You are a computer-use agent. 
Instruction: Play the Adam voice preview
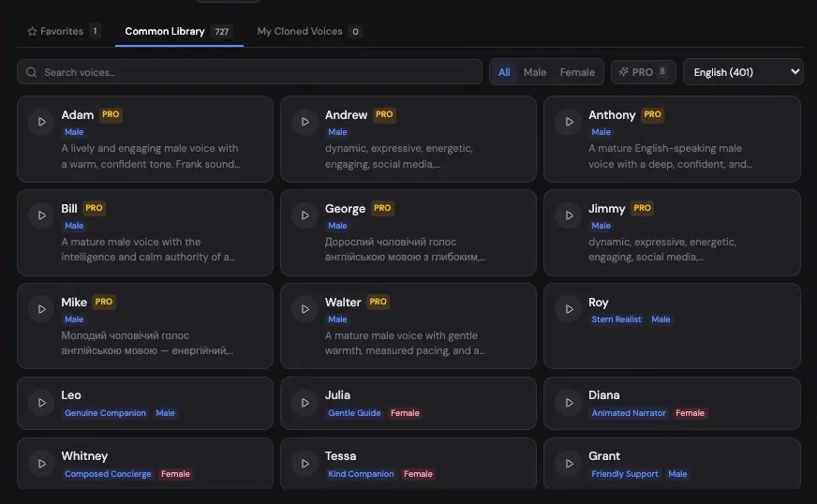tap(41, 122)
